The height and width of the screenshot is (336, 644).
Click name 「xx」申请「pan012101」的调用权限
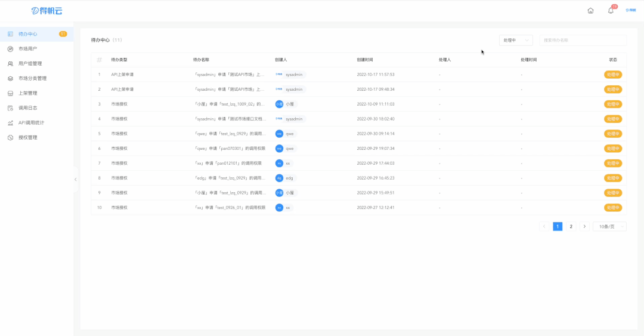pyautogui.click(x=228, y=164)
